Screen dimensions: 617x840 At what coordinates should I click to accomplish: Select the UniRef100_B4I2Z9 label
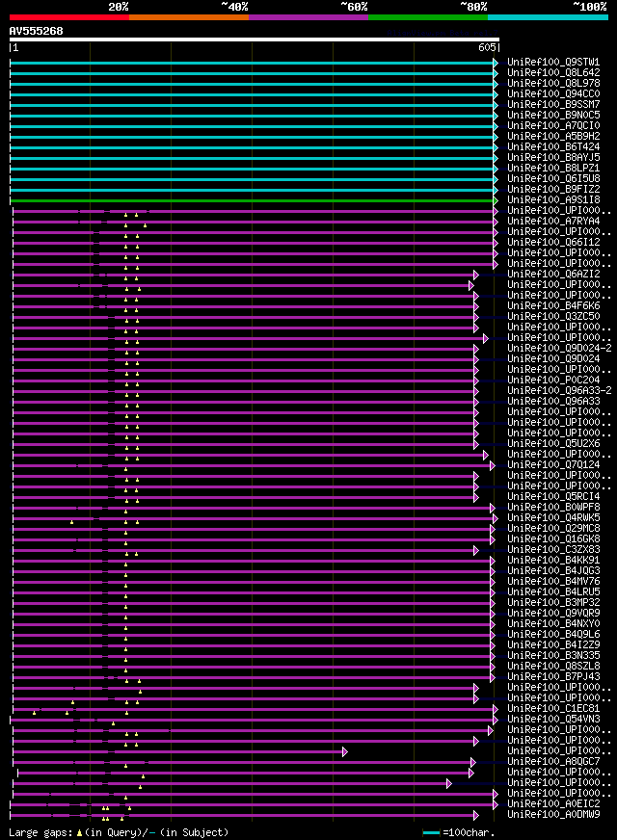553,645
